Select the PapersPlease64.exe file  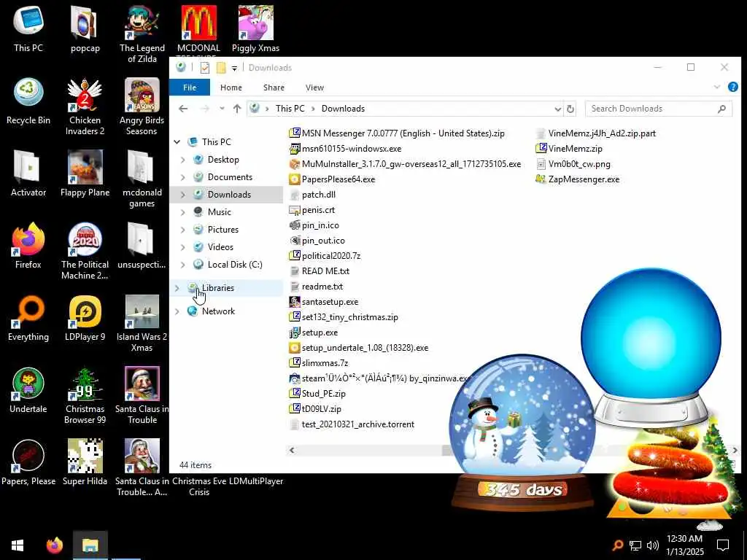point(333,179)
